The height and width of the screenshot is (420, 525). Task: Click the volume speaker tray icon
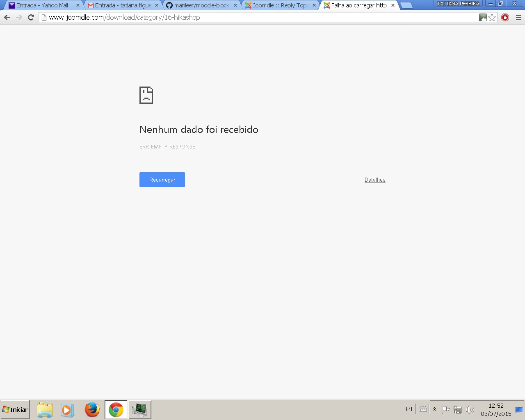[470, 409]
